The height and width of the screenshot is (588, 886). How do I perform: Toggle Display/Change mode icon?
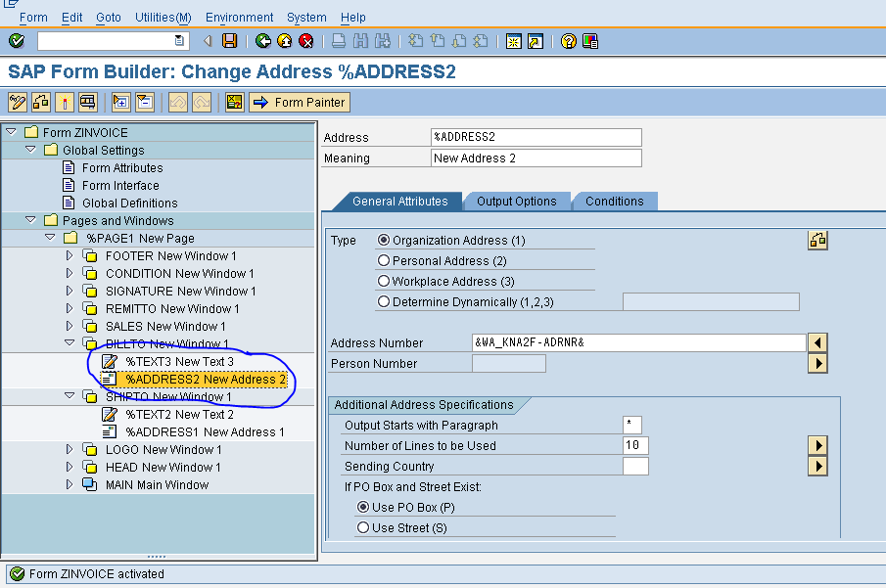(17, 102)
